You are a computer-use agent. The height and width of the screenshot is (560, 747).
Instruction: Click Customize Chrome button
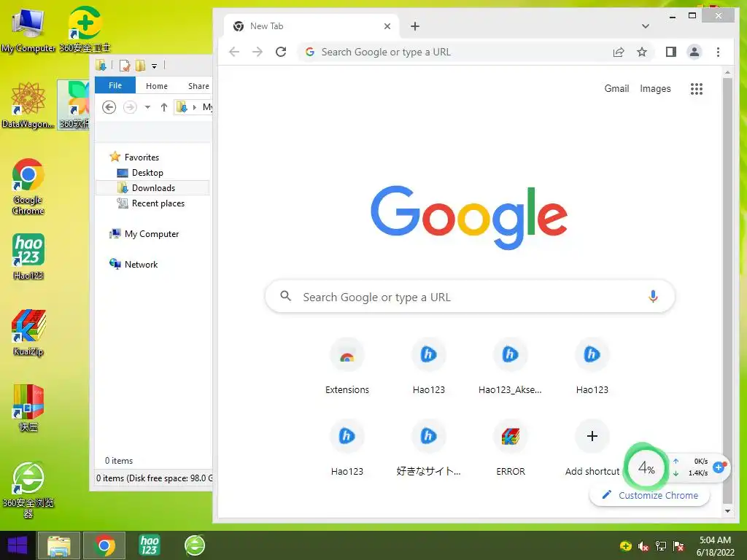pos(650,495)
